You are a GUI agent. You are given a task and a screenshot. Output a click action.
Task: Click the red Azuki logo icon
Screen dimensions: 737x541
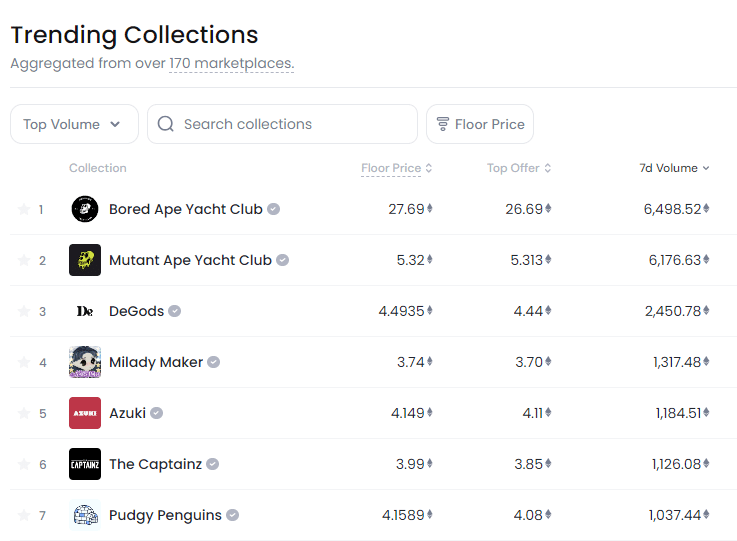pyautogui.click(x=85, y=413)
